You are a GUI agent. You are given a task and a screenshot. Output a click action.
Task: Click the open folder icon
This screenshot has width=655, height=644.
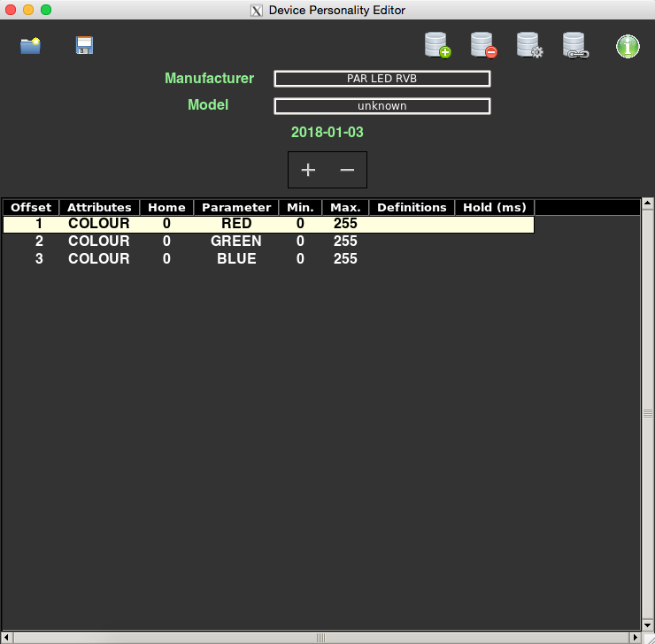31,46
